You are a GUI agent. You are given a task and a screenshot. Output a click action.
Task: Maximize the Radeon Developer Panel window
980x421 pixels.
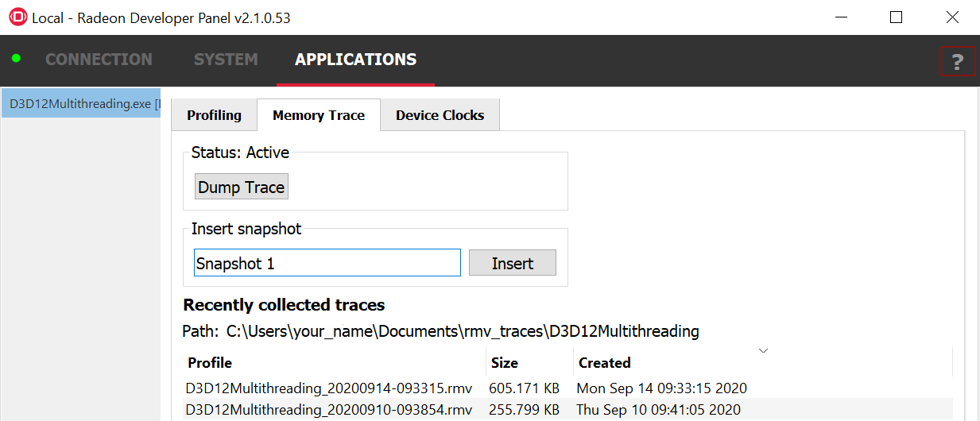896,17
